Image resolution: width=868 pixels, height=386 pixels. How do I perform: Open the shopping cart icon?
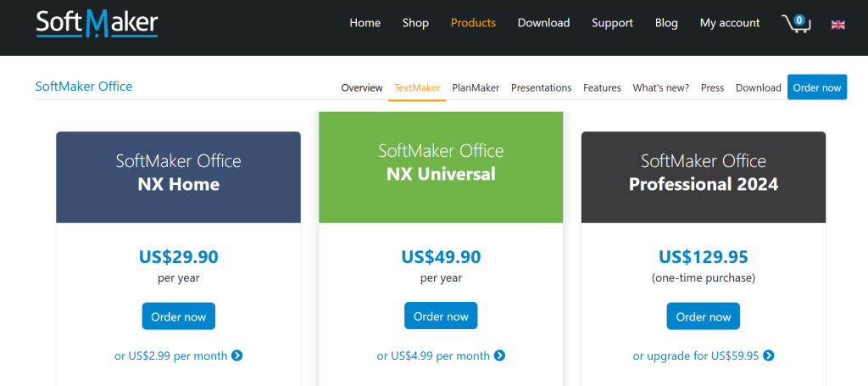point(795,23)
